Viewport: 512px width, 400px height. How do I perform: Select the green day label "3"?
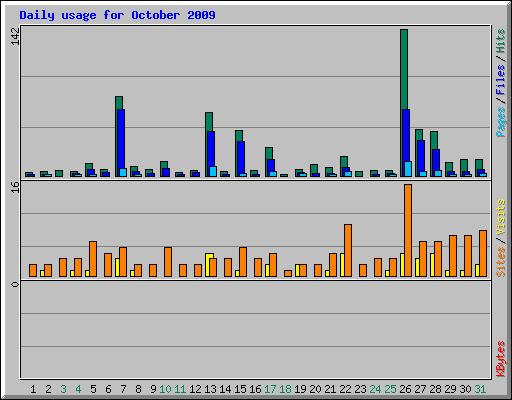tap(63, 389)
